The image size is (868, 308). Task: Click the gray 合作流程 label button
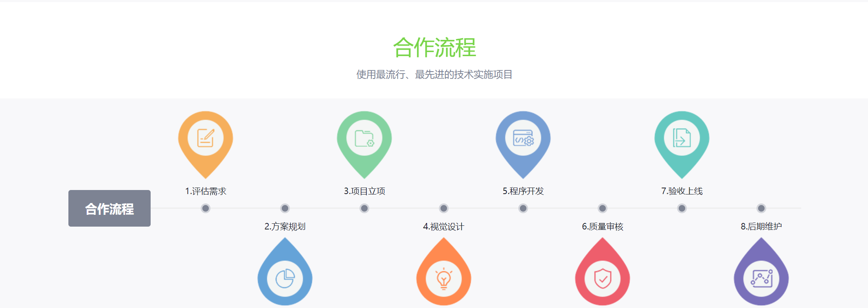coord(110,208)
